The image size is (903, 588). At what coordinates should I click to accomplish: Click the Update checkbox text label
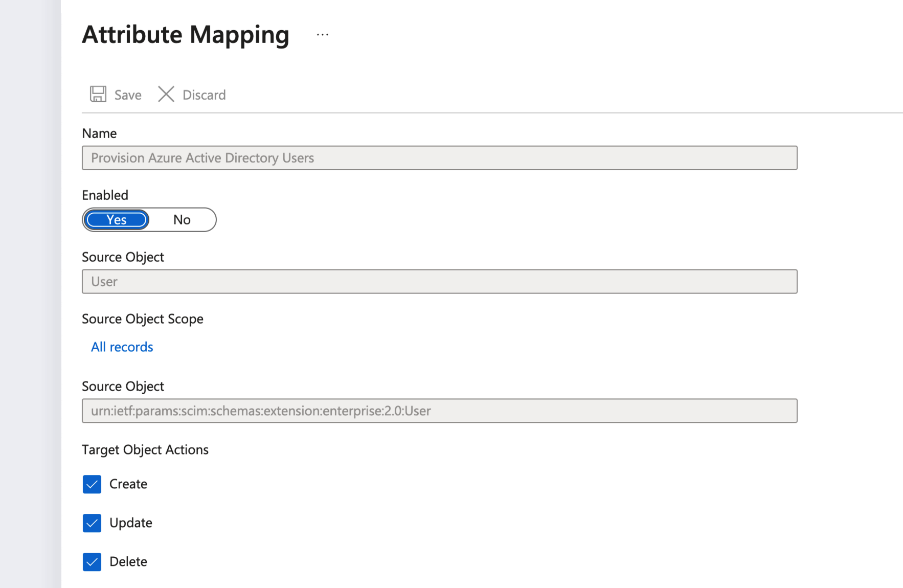point(131,523)
